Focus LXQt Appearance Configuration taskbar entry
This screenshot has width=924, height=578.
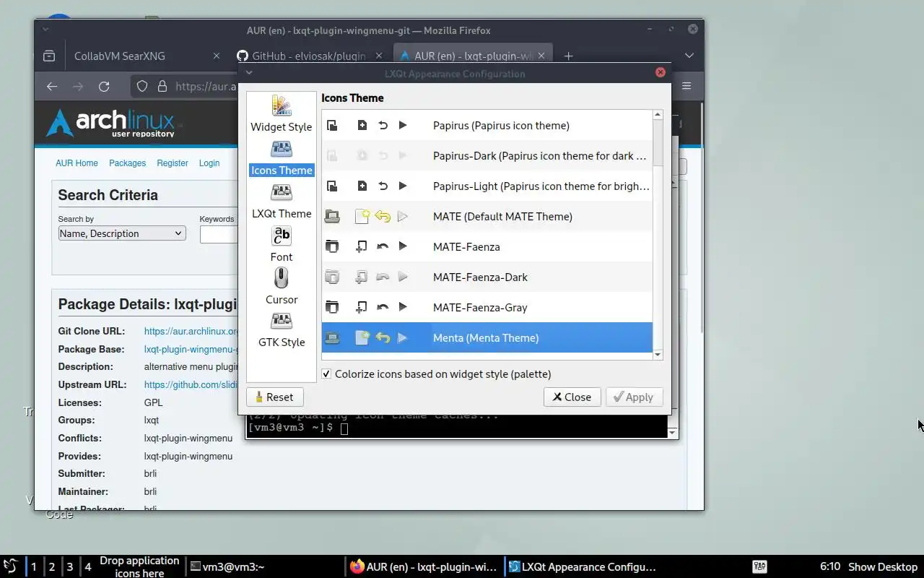click(583, 567)
